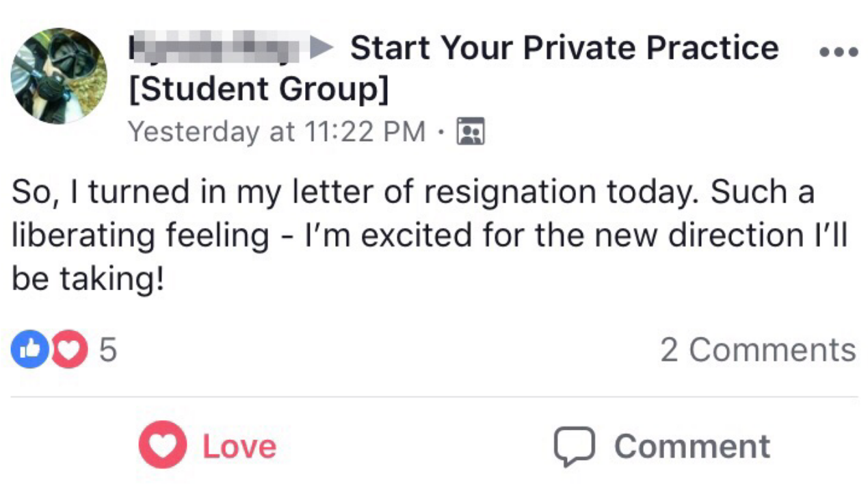Open the "Start Your Private Practice" group link

click(x=564, y=49)
